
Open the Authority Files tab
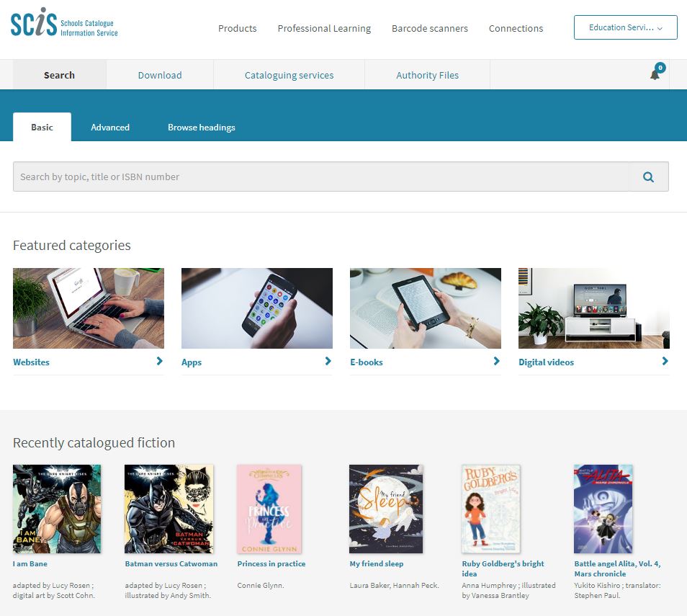pos(427,75)
